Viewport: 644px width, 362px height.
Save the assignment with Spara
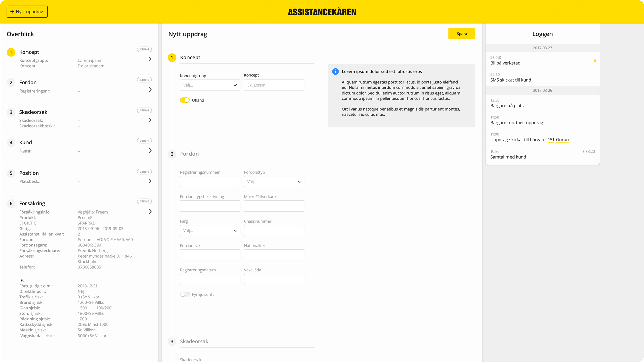(462, 34)
